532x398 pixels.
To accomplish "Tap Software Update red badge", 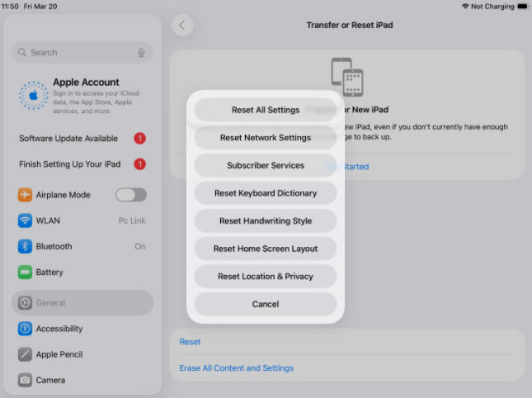I will point(139,138).
